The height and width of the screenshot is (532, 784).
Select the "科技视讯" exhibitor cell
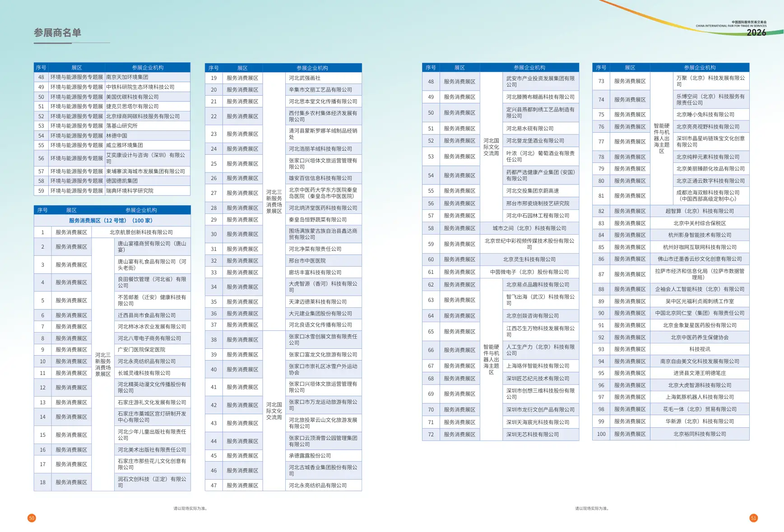[700, 349]
